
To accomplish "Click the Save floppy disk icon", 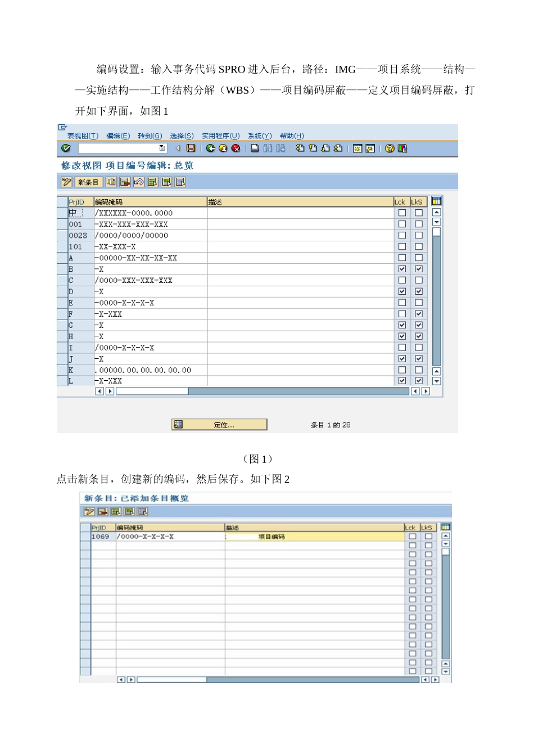I will 191,148.
